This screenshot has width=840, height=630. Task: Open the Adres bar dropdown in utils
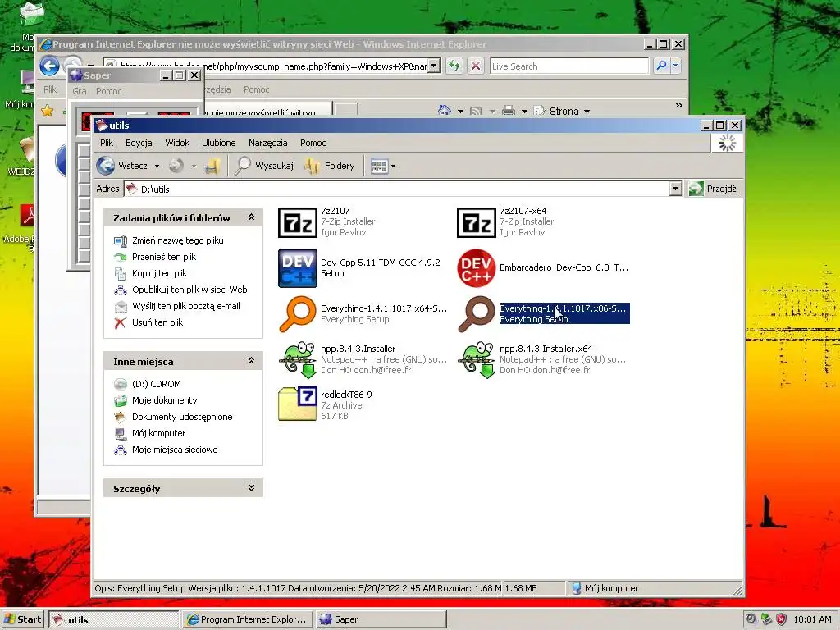[x=676, y=189]
